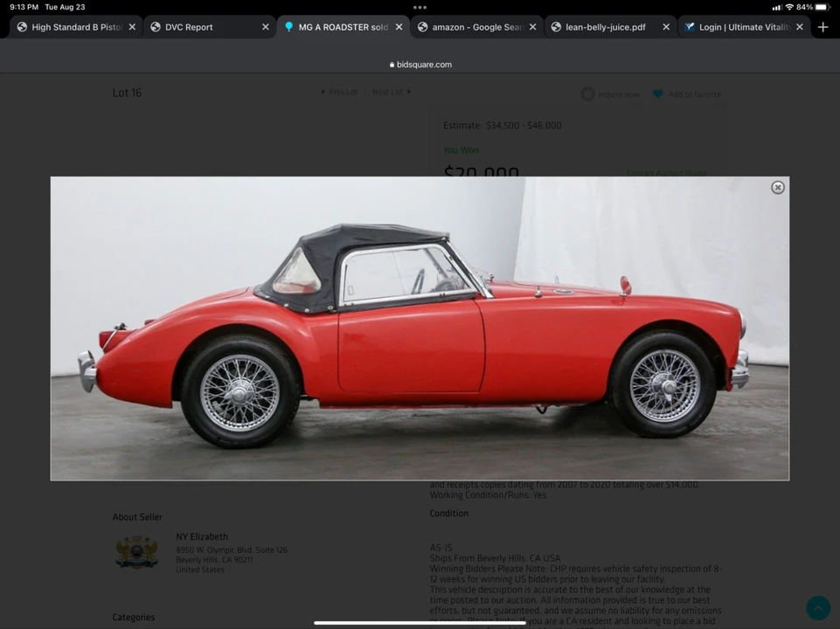840x629 pixels.
Task: Close the lean-belly-juice.pdf tab
Action: pyautogui.click(x=666, y=27)
